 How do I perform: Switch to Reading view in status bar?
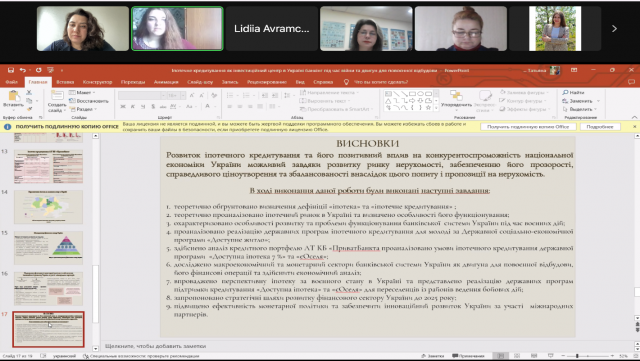tap(533, 356)
